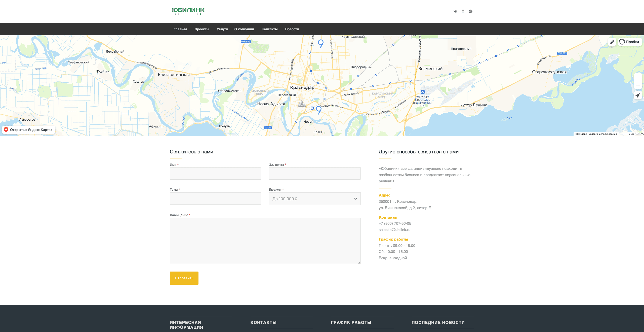Go to the Проекты menu item
The width and height of the screenshot is (644, 332).
(x=202, y=29)
